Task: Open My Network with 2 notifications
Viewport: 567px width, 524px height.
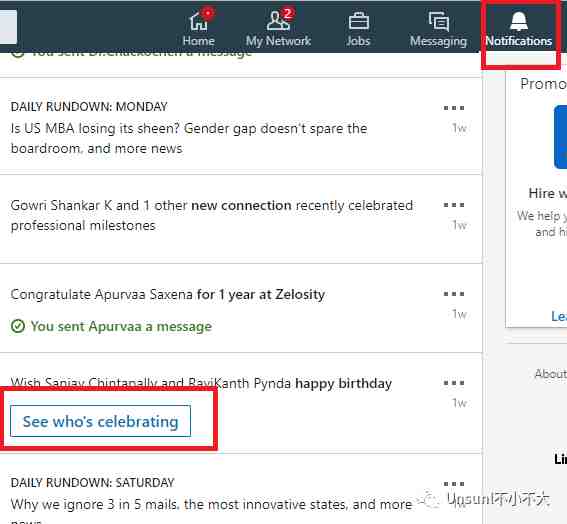Action: coord(278,28)
